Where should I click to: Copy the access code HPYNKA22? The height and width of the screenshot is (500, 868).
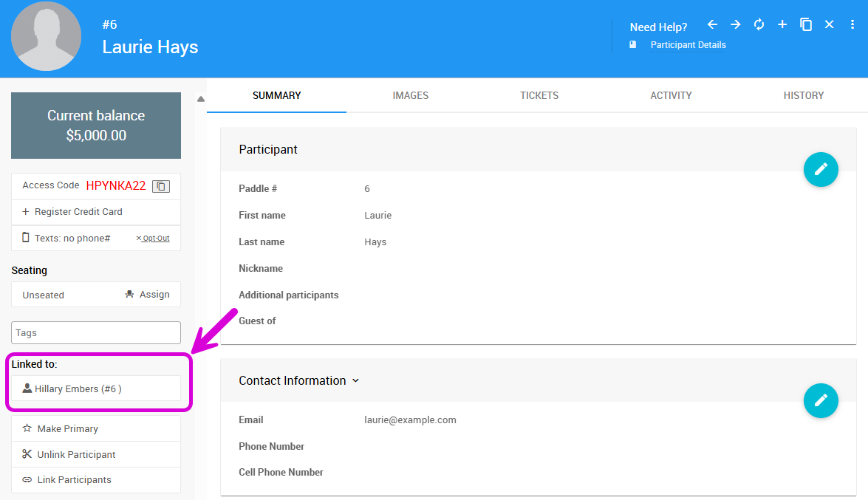[161, 186]
